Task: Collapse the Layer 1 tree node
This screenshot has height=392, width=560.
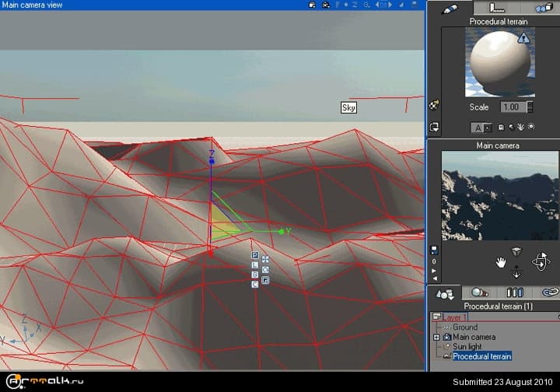Action: [436, 317]
